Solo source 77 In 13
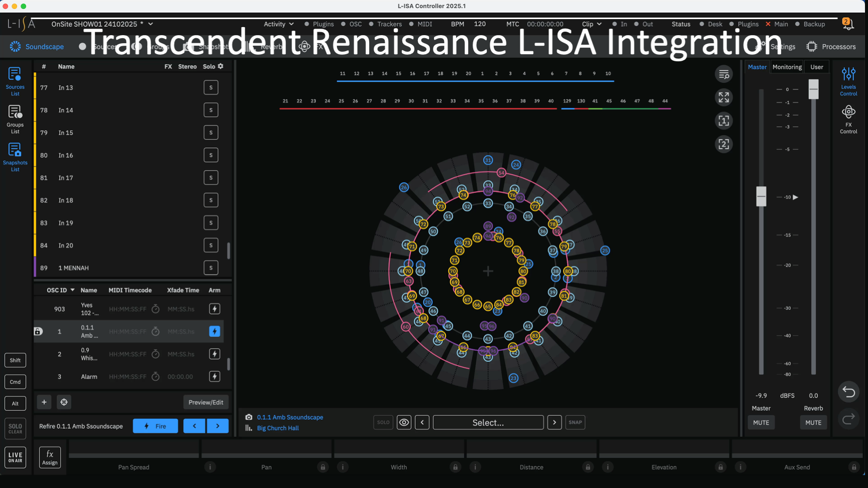The width and height of the screenshot is (868, 488). pyautogui.click(x=211, y=87)
